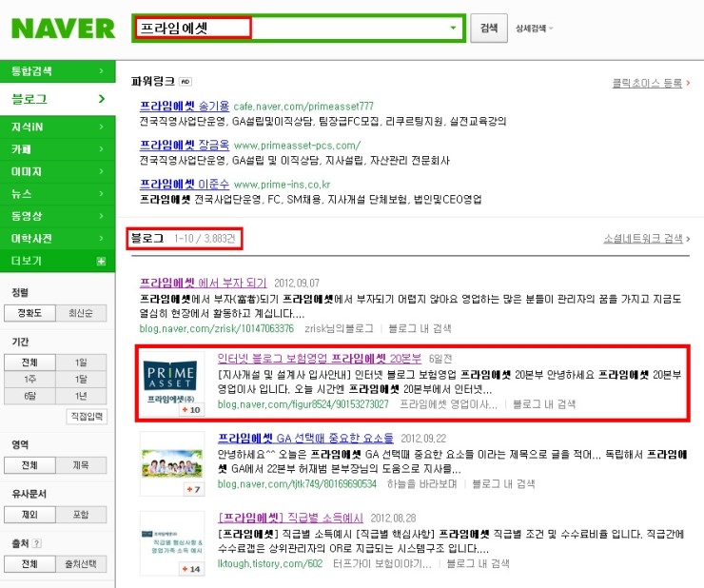The height and width of the screenshot is (588, 704).
Task: Click the 검색 search button
Action: 489,29
